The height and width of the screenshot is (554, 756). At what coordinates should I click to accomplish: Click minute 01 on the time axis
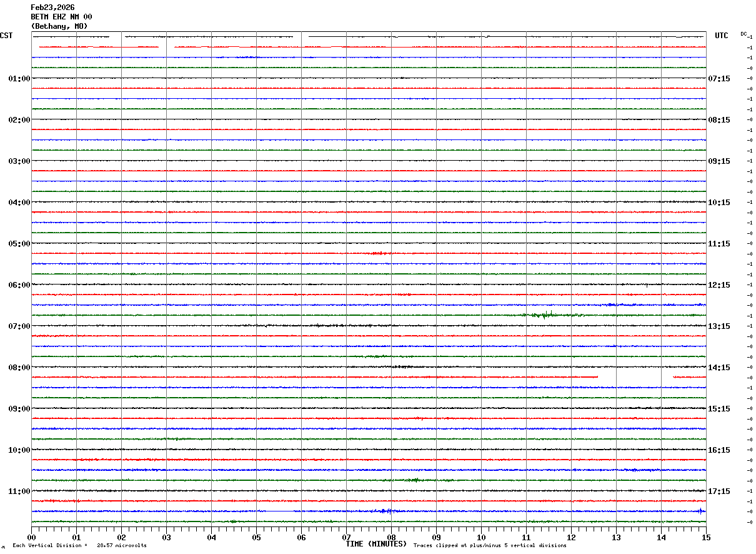pyautogui.click(x=76, y=537)
